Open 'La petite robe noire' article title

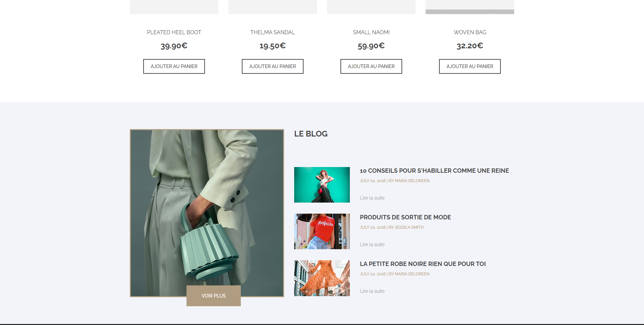pos(423,264)
